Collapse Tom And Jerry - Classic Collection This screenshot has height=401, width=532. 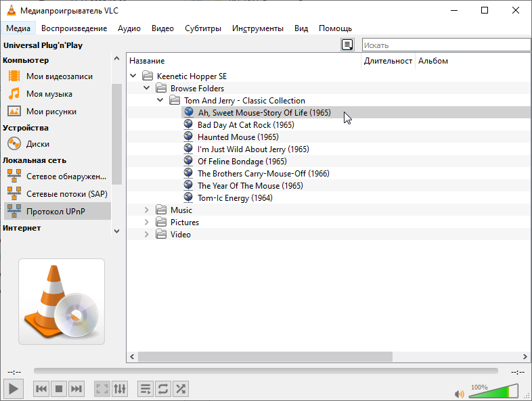pyautogui.click(x=160, y=100)
